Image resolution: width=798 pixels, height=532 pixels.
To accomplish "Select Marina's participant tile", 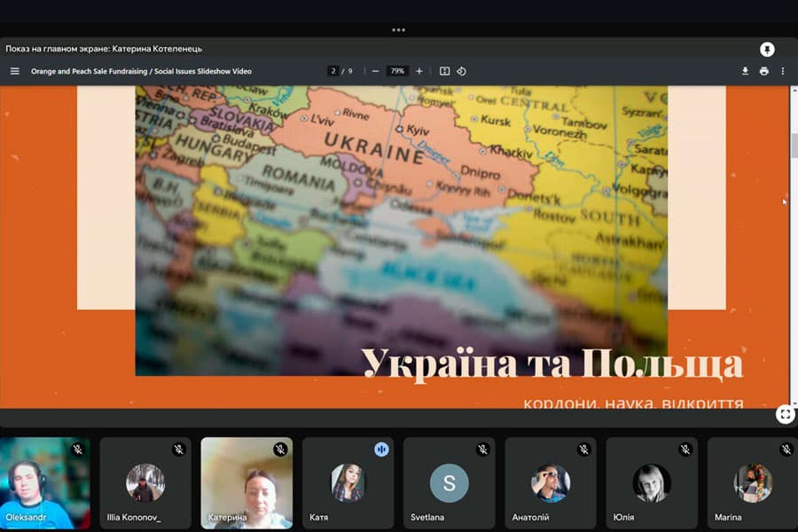I will 753,483.
